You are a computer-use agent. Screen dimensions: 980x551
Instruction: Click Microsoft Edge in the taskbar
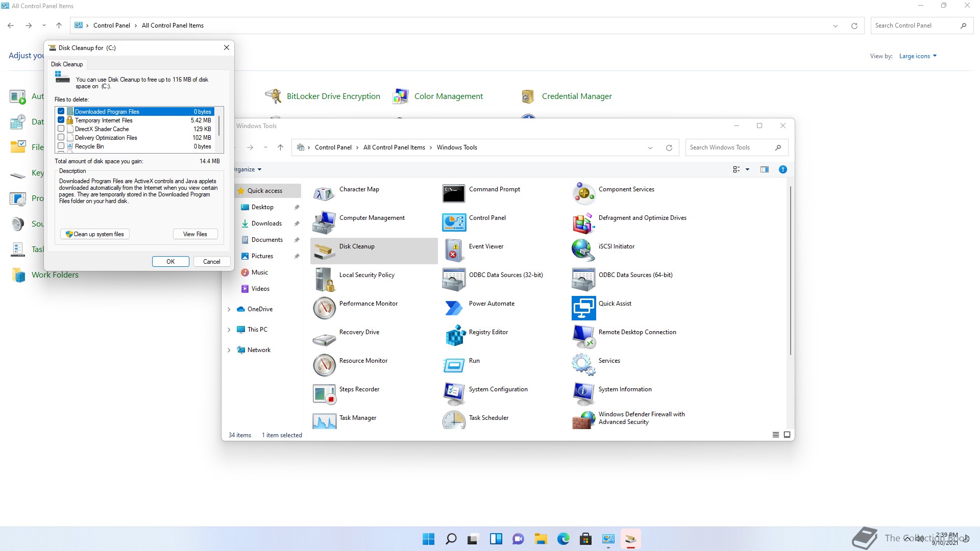pyautogui.click(x=563, y=539)
